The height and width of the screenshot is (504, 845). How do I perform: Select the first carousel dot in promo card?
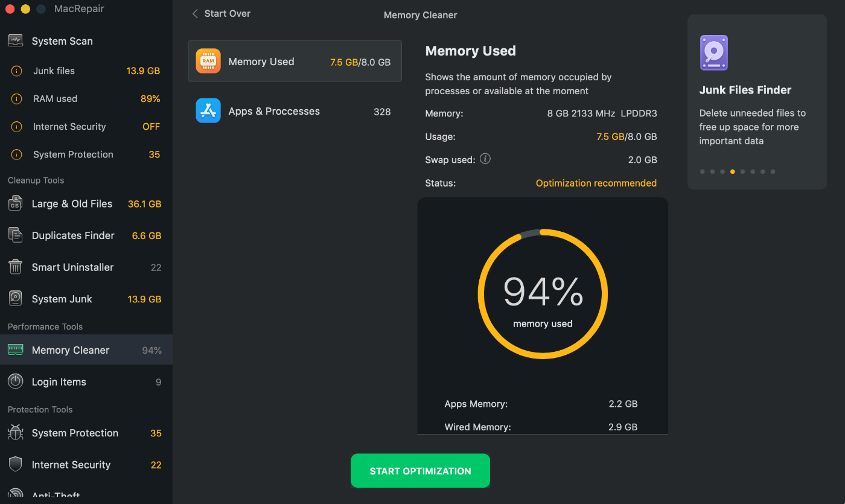pos(702,171)
